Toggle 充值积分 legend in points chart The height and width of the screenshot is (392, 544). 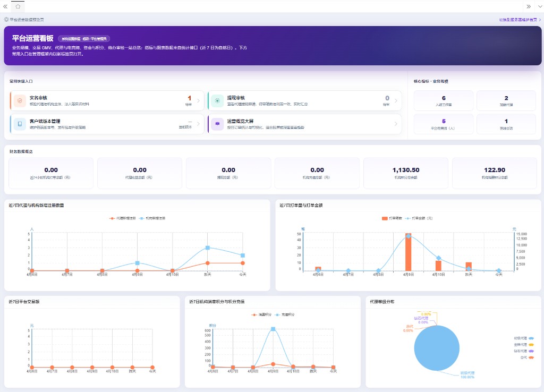(x=285, y=314)
